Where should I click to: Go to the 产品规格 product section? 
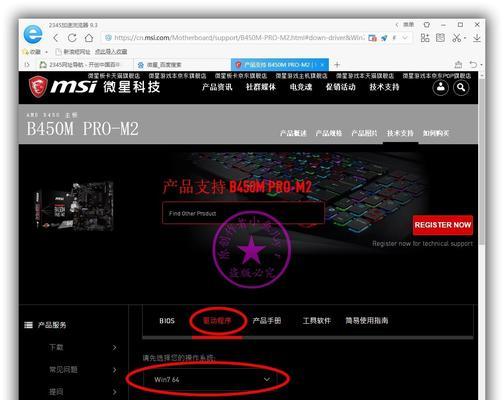(329, 133)
